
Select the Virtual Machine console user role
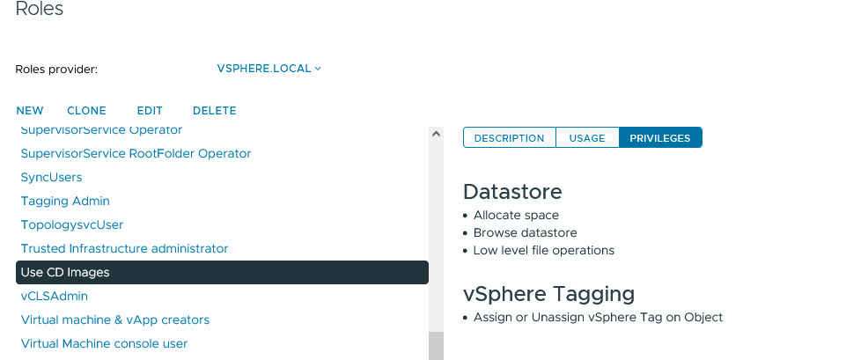coord(104,343)
